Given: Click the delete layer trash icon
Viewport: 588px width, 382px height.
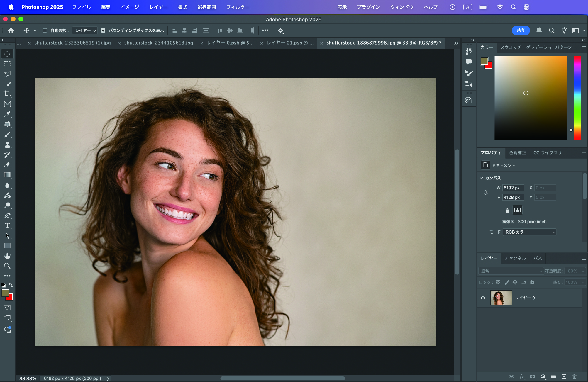Looking at the screenshot, I should click(x=574, y=377).
